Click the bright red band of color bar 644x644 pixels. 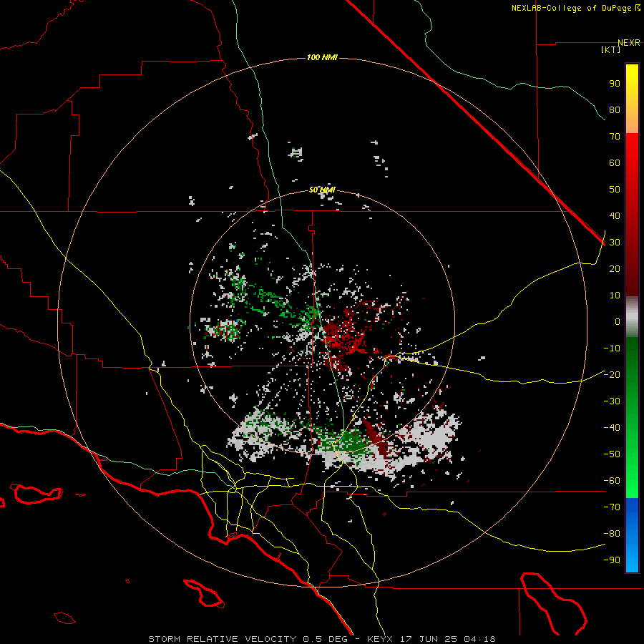[x=632, y=143]
